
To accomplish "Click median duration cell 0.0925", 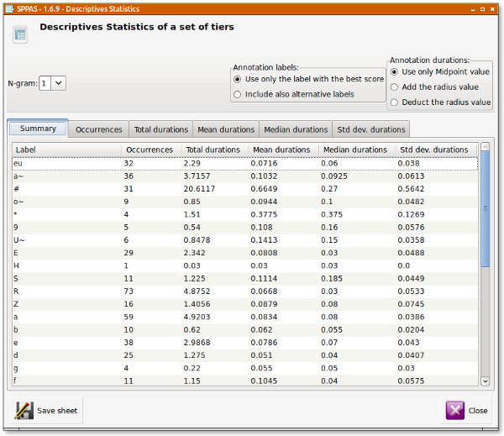I will tap(334, 176).
